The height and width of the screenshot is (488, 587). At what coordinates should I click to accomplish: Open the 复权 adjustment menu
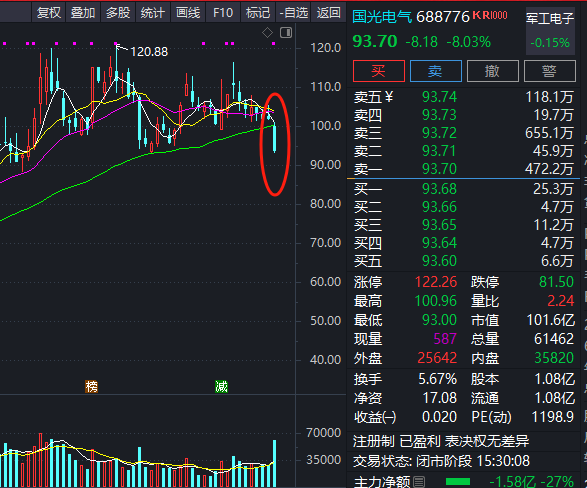(49, 13)
